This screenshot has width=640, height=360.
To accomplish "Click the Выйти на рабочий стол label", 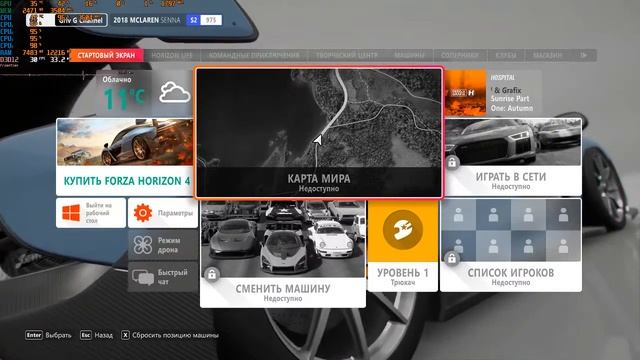I will click(98, 213).
